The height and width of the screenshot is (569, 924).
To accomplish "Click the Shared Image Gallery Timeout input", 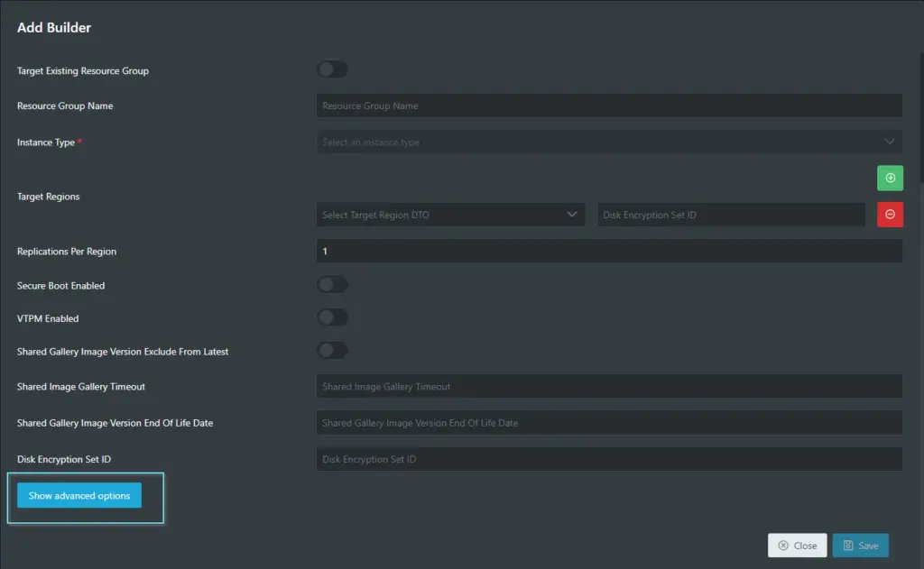I will pos(609,387).
